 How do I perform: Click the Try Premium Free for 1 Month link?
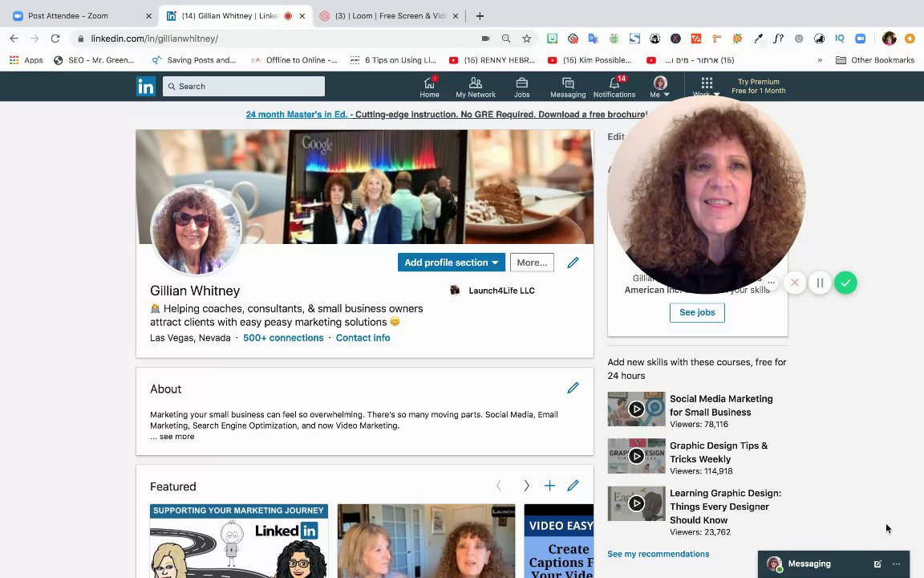tap(759, 86)
